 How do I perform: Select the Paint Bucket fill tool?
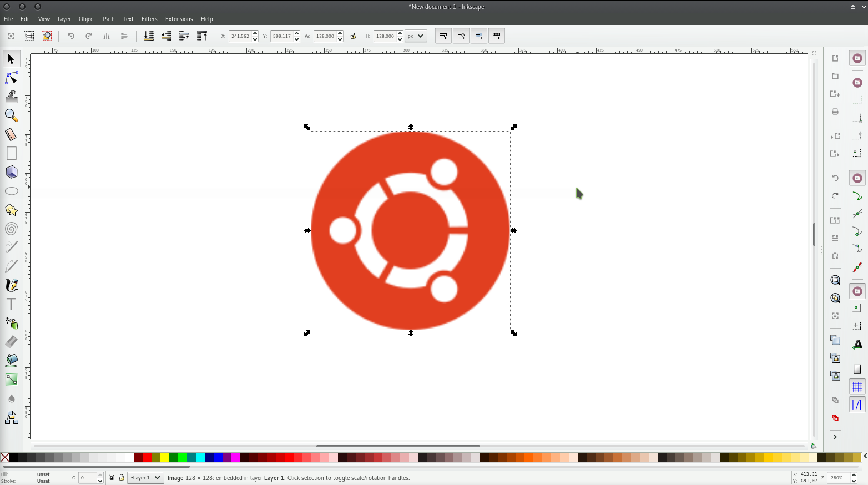[x=11, y=361]
